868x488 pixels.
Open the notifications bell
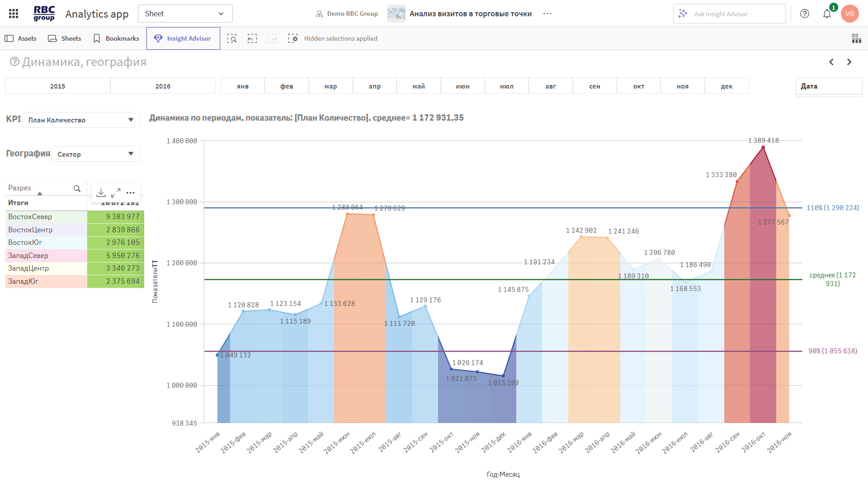click(x=827, y=14)
